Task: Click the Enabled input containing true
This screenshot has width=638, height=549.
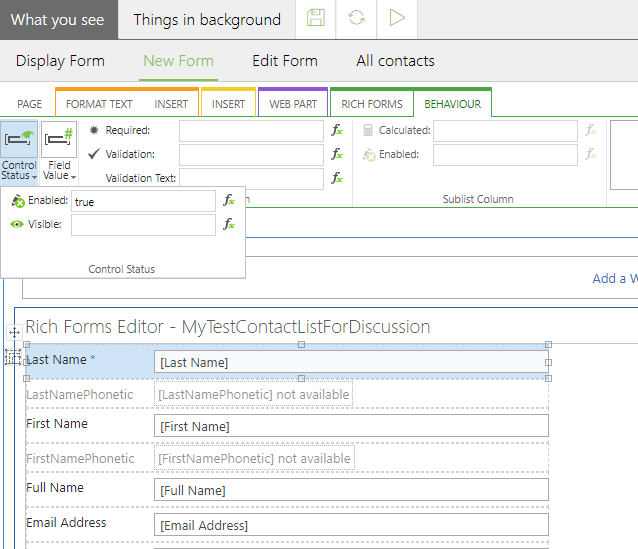Action: coord(143,202)
